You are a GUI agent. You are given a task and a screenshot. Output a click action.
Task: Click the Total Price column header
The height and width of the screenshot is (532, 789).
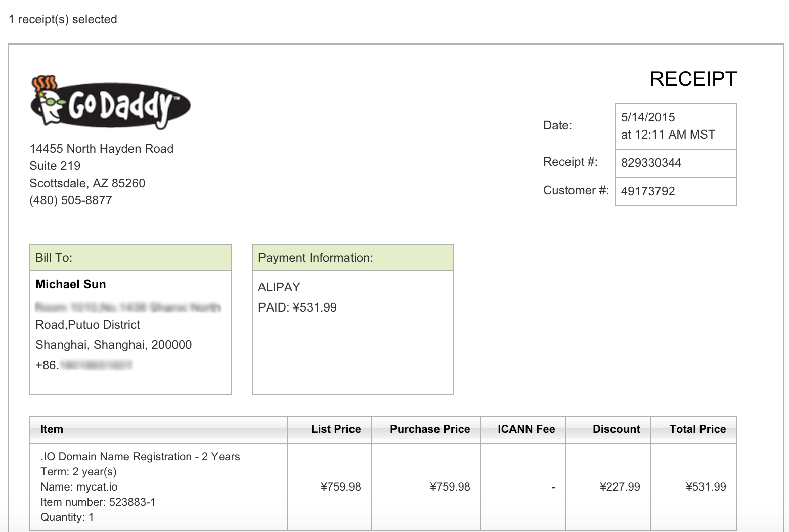tap(697, 429)
